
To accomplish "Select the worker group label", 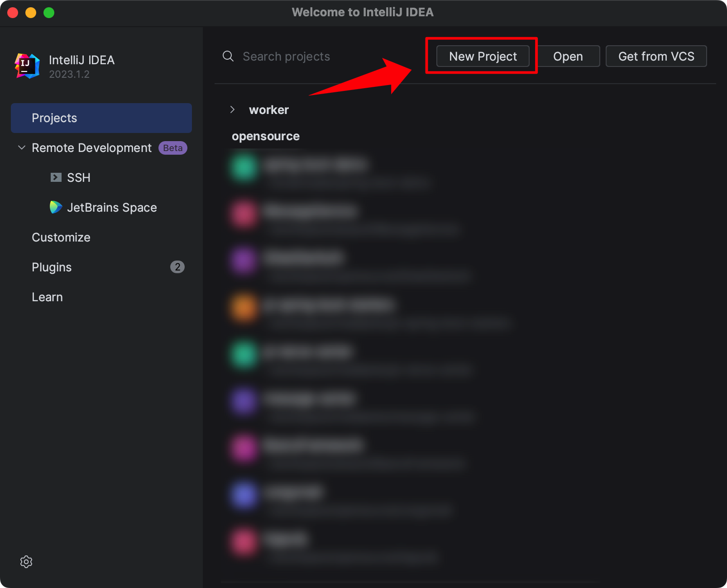I will tap(269, 110).
